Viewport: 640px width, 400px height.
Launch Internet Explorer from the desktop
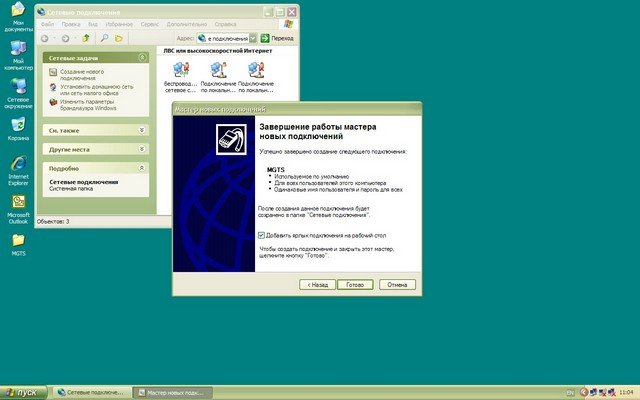click(18, 162)
